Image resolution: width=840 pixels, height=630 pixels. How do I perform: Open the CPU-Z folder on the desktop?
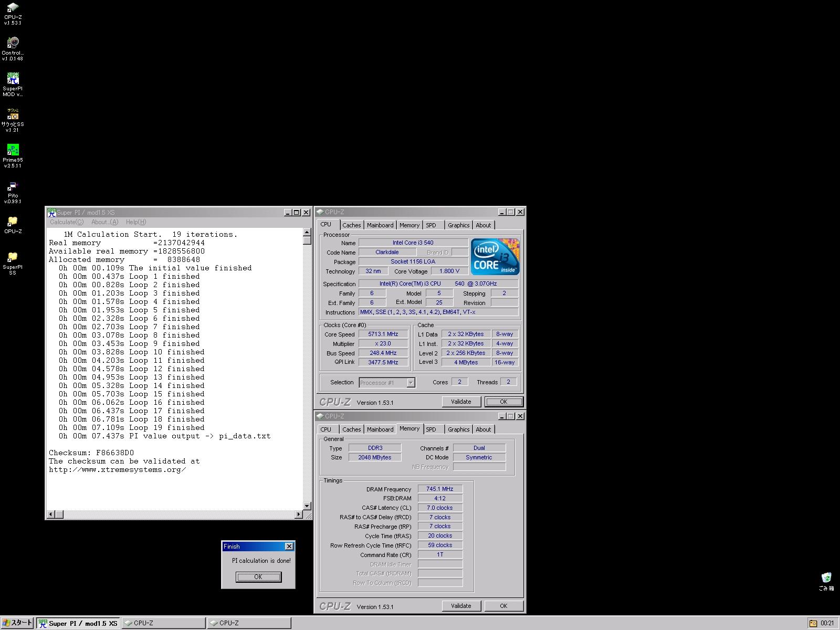(x=13, y=225)
